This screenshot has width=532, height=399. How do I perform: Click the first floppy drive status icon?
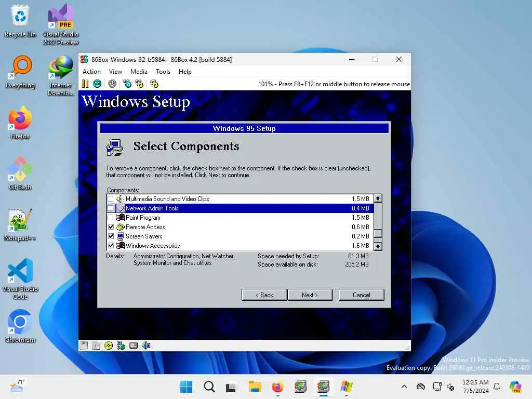(84, 345)
